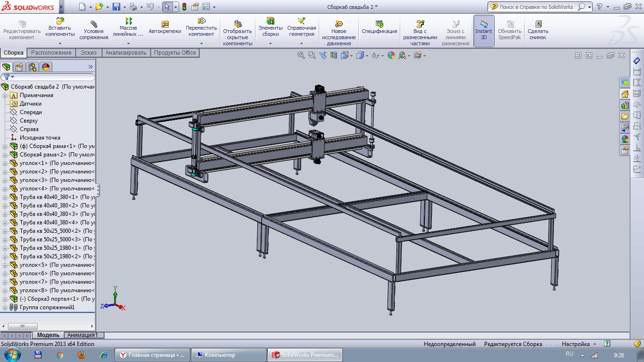Open the Apply Scene dropdown arrow
The image size is (644, 362).
[408, 56]
